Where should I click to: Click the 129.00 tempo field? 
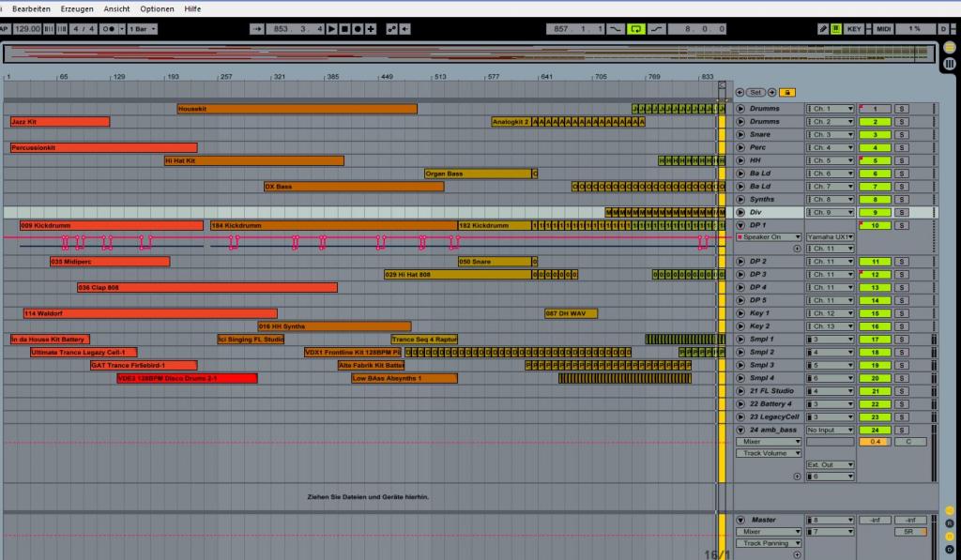[x=27, y=29]
